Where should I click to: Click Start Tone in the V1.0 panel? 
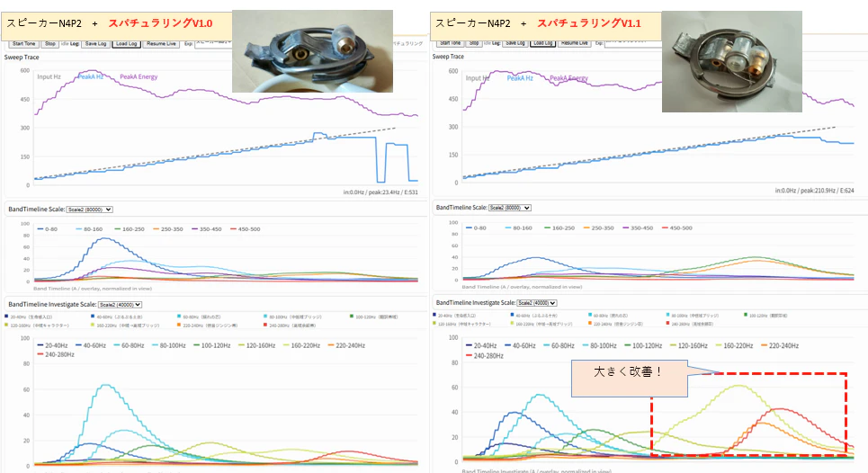coord(23,44)
